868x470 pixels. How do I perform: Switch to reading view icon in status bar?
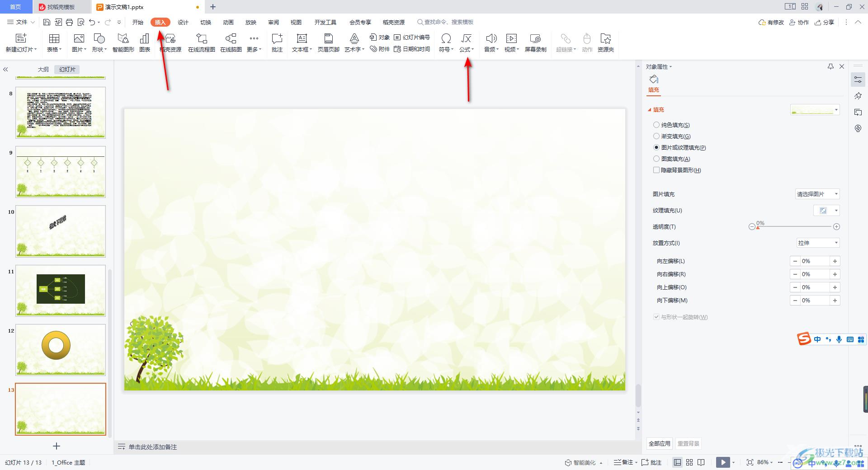pos(701,462)
